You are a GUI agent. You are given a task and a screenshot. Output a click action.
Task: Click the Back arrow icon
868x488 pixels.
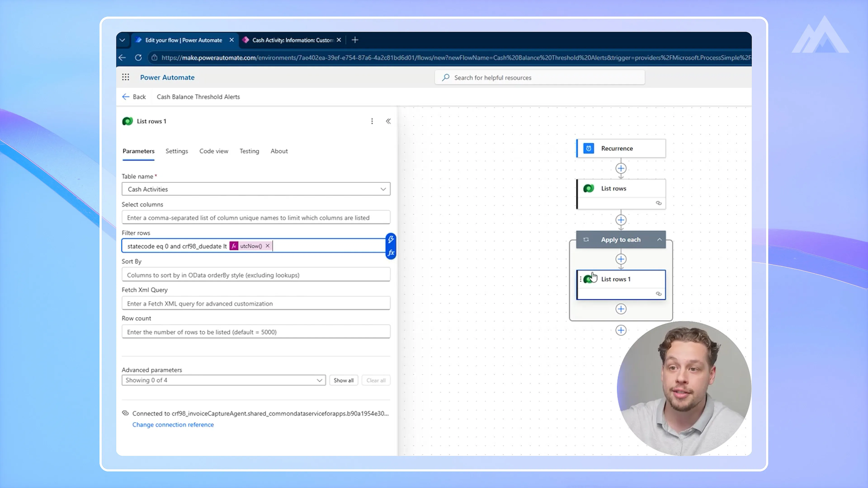coord(126,97)
